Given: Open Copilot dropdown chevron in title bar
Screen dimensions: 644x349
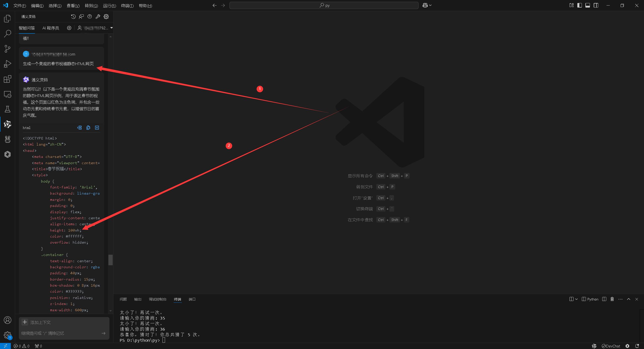Looking at the screenshot, I should (x=430, y=5).
